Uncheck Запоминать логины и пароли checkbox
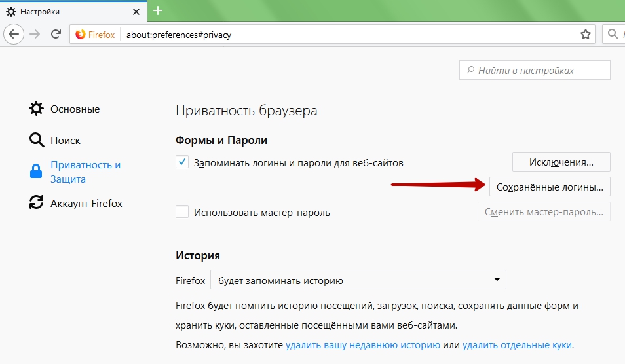625x364 pixels. (182, 162)
